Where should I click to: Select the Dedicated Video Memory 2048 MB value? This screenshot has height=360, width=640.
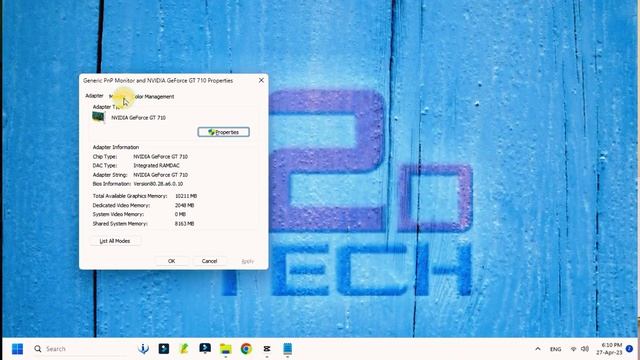(184, 205)
